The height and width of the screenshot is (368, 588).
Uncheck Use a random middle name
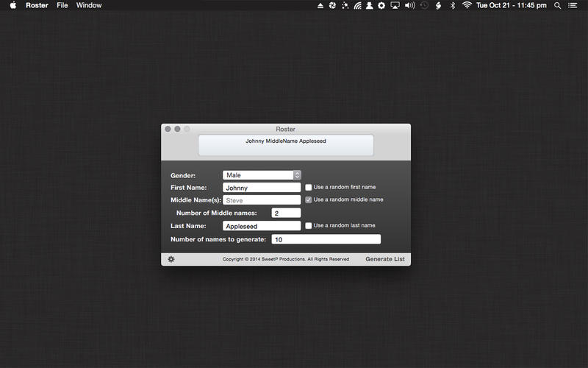coord(308,199)
